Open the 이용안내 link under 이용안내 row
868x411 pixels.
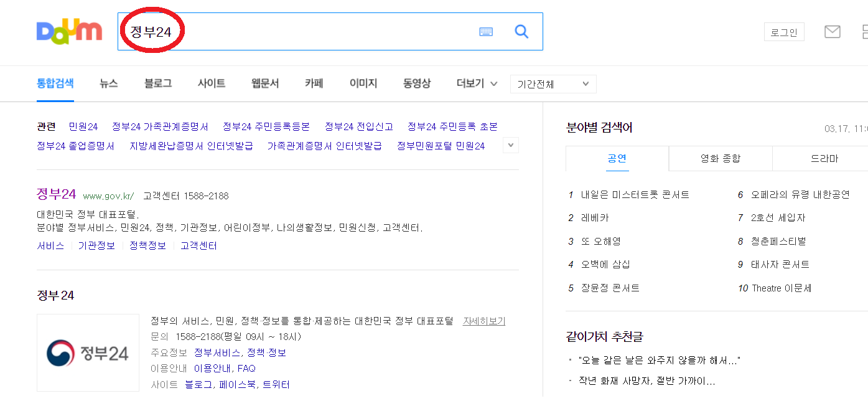(x=213, y=368)
